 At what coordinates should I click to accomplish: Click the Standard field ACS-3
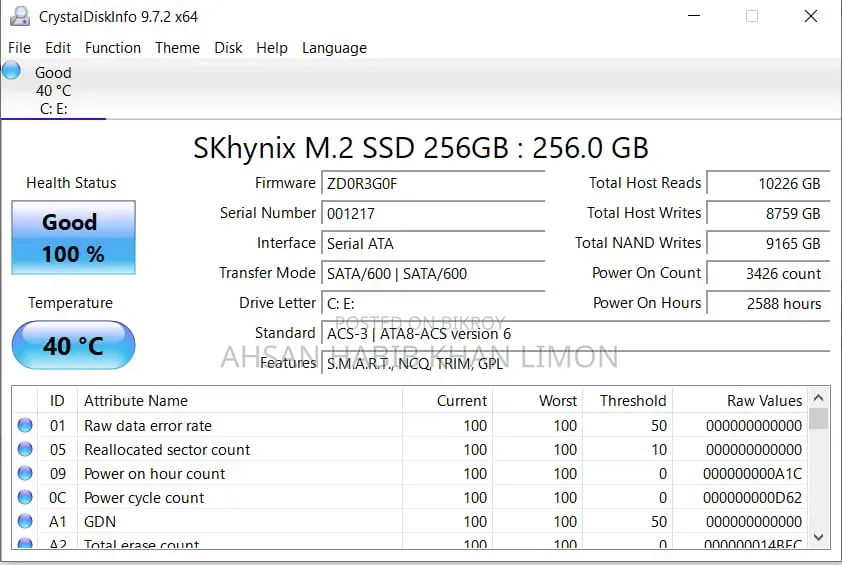point(576,334)
